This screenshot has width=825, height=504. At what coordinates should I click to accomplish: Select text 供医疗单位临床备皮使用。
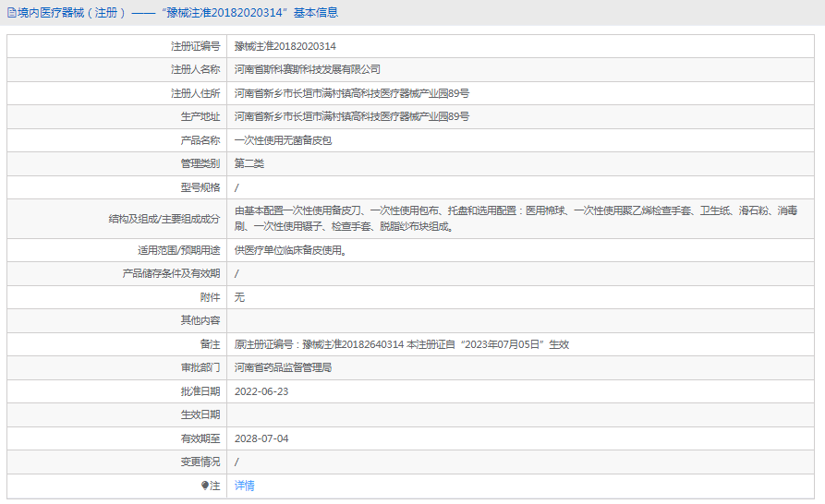coord(291,250)
